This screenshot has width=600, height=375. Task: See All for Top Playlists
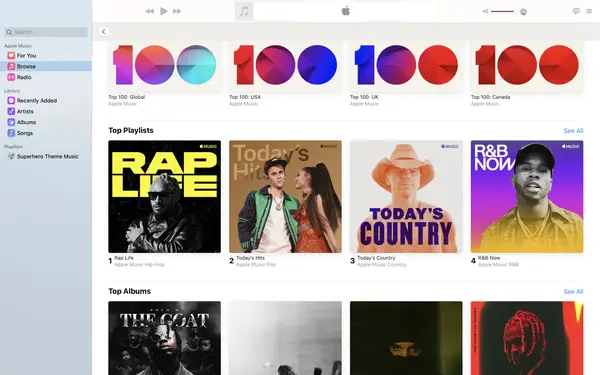[573, 131]
